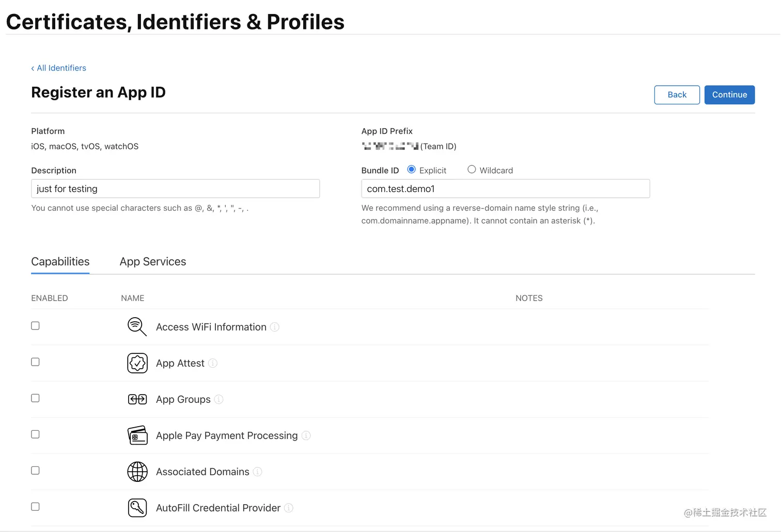Tick the App Attest capability checkbox
The image size is (781, 532).
pyautogui.click(x=35, y=362)
